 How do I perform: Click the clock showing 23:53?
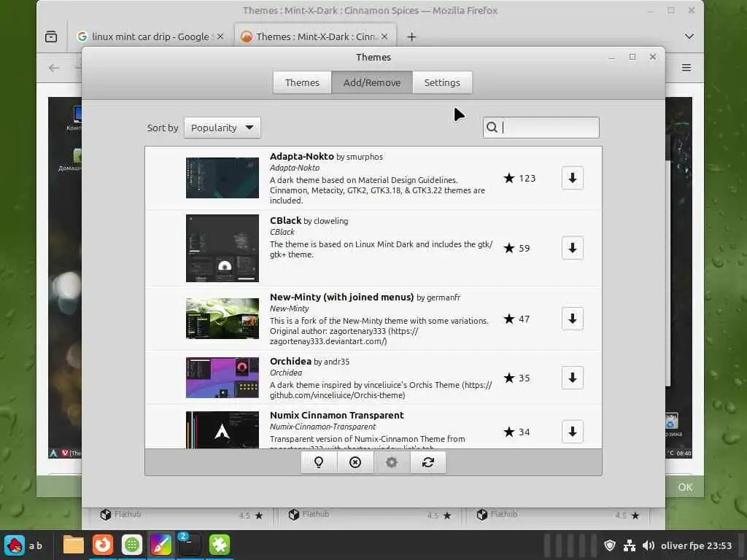(x=696, y=545)
